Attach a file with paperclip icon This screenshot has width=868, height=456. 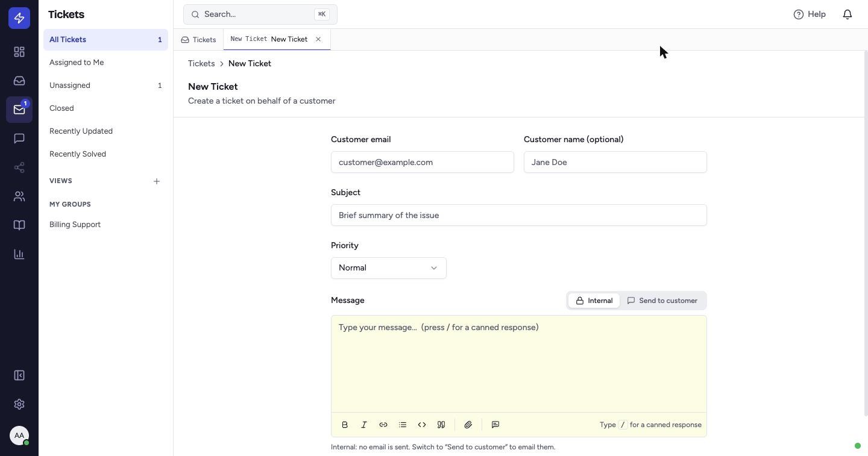point(468,425)
